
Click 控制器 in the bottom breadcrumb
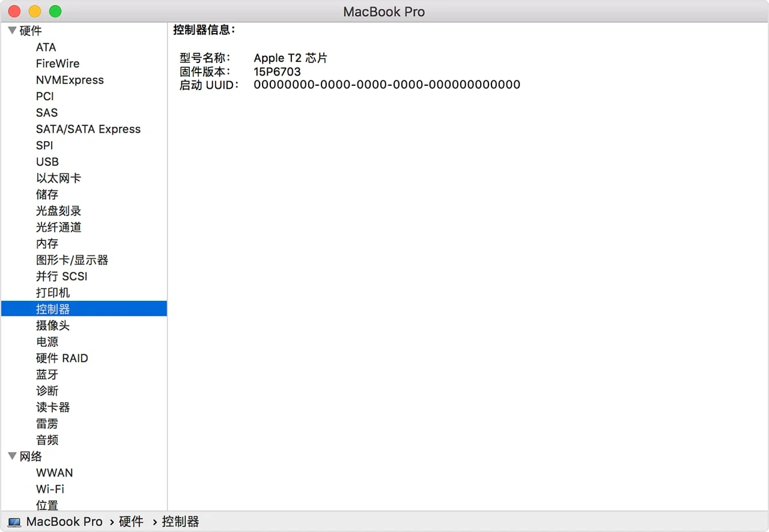point(180,522)
